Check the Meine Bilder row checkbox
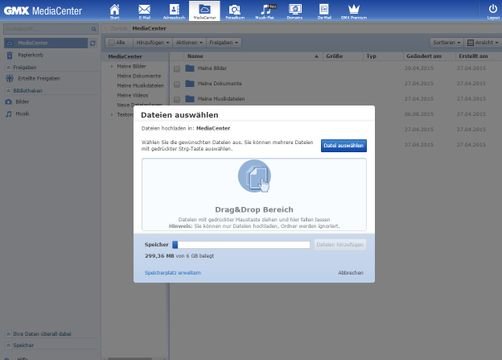 point(177,69)
